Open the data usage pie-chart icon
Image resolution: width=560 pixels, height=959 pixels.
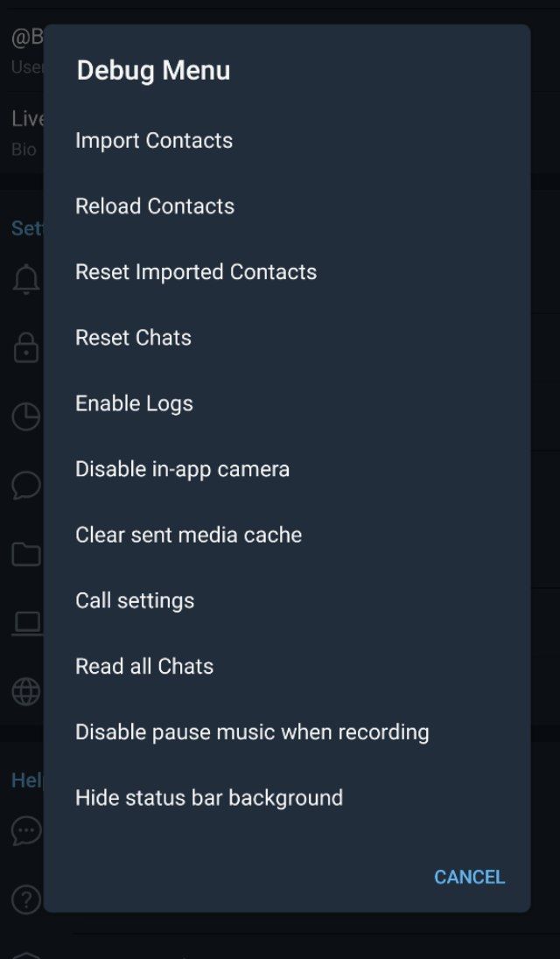coord(26,416)
